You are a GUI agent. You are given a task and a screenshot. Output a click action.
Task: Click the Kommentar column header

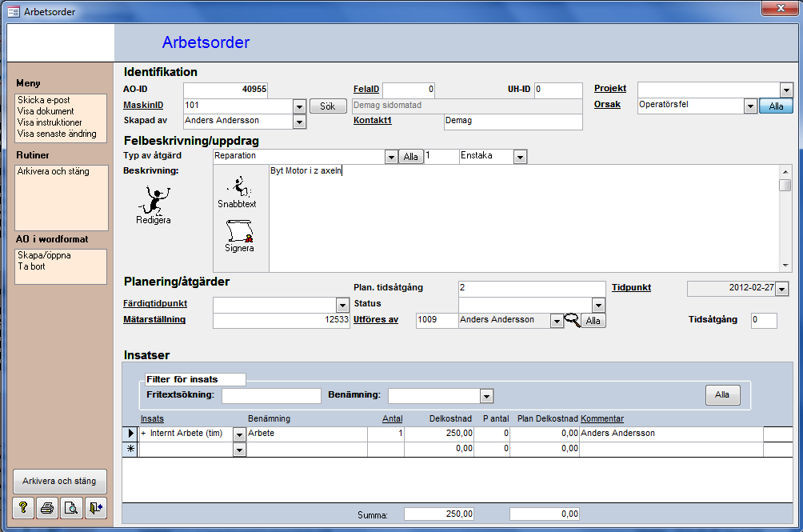pyautogui.click(x=602, y=419)
